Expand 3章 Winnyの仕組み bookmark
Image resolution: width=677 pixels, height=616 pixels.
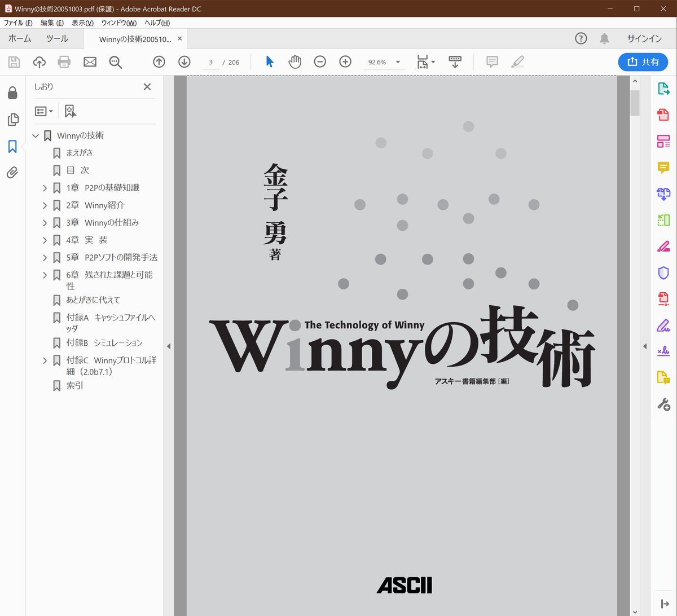click(45, 223)
